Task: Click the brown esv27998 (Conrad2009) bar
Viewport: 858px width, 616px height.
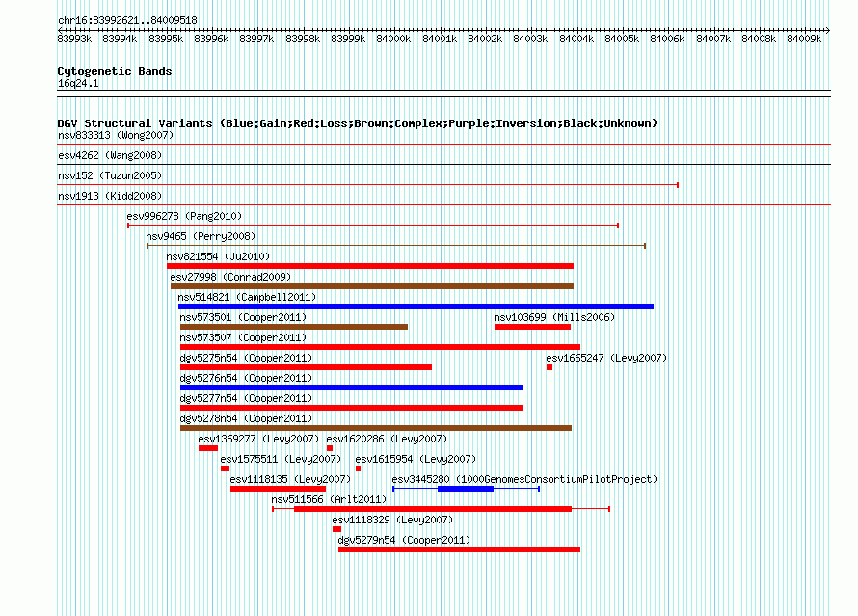Action: [x=372, y=286]
